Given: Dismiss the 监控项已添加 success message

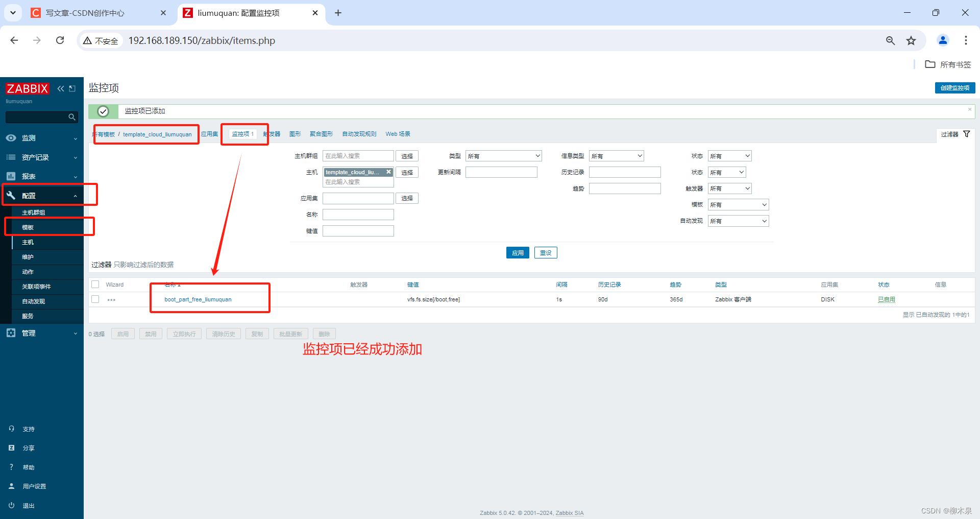Looking at the screenshot, I should (969, 109).
